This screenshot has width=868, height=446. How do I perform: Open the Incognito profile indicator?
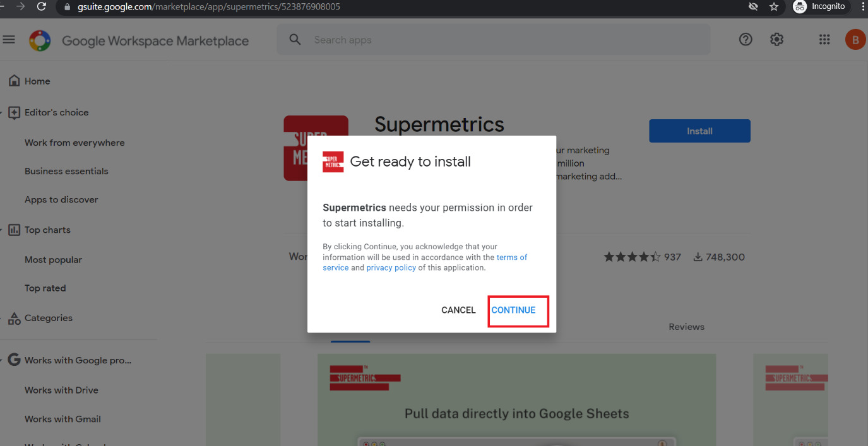(x=819, y=6)
